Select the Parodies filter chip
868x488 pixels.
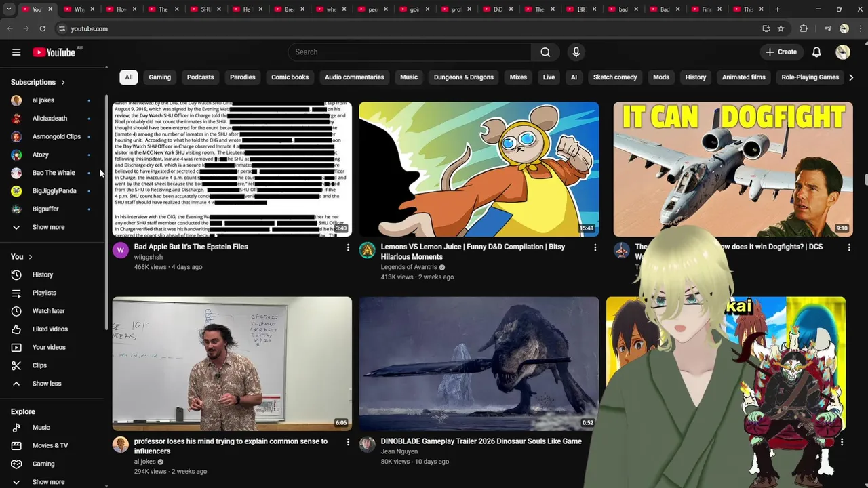click(x=242, y=77)
